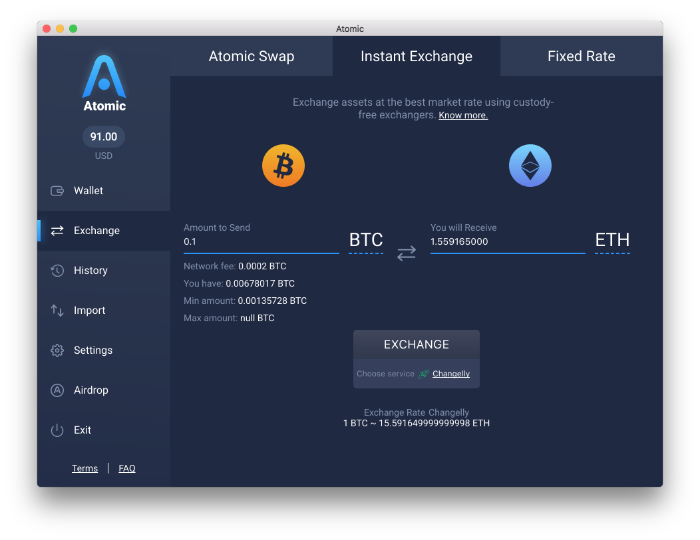This screenshot has width=700, height=540.
Task: Select Exit in the sidebar
Action: [x=104, y=430]
